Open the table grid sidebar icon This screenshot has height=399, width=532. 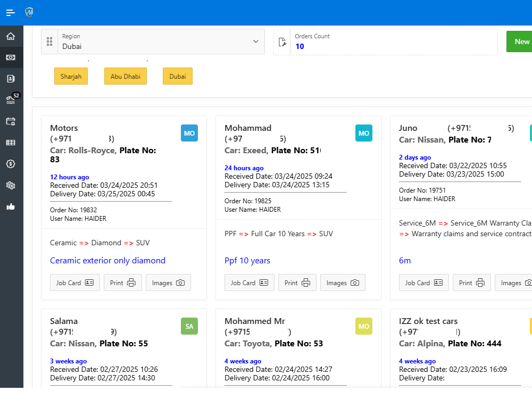[x=11, y=143]
